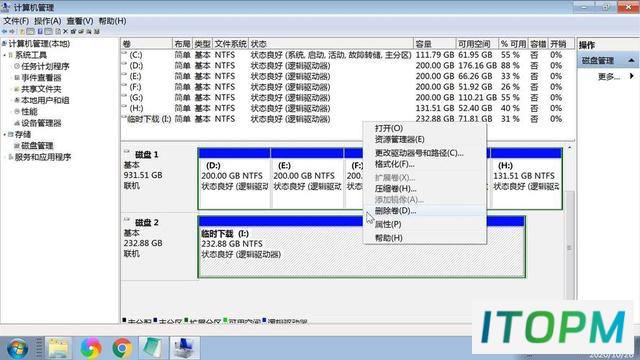This screenshot has height=360, width=640.
Task: Select 设备管理器 in the tree
Action: pyautogui.click(x=41, y=123)
